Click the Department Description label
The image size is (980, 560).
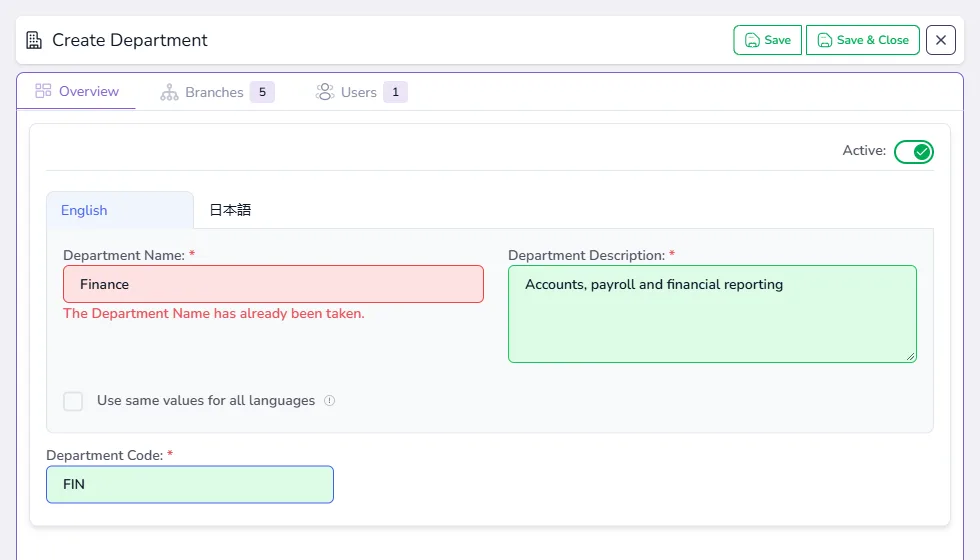click(586, 255)
